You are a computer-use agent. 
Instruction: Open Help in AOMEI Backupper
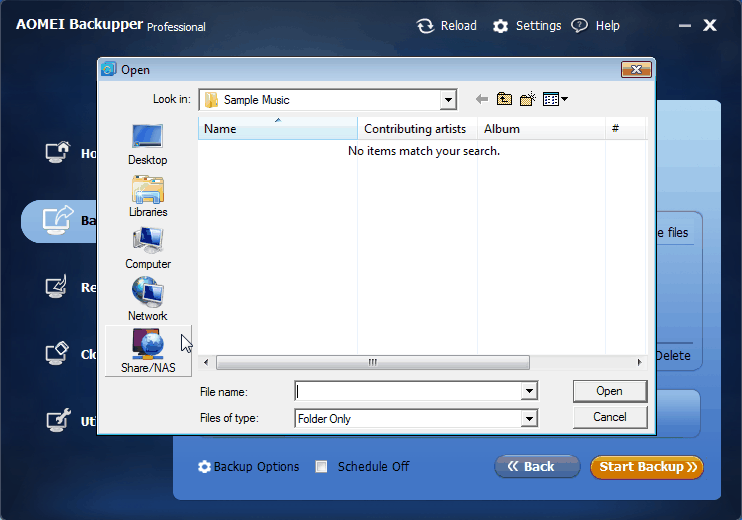(596, 26)
